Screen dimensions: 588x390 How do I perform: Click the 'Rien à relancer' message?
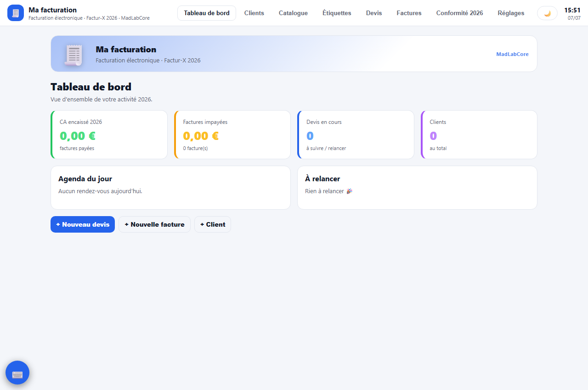328,191
